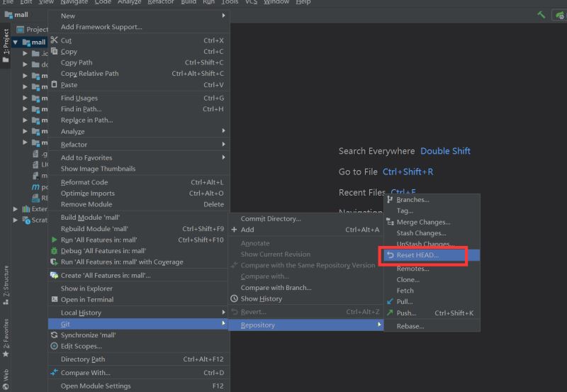Click Open Module Settings entry
The width and height of the screenshot is (567, 392).
pyautogui.click(x=96, y=386)
